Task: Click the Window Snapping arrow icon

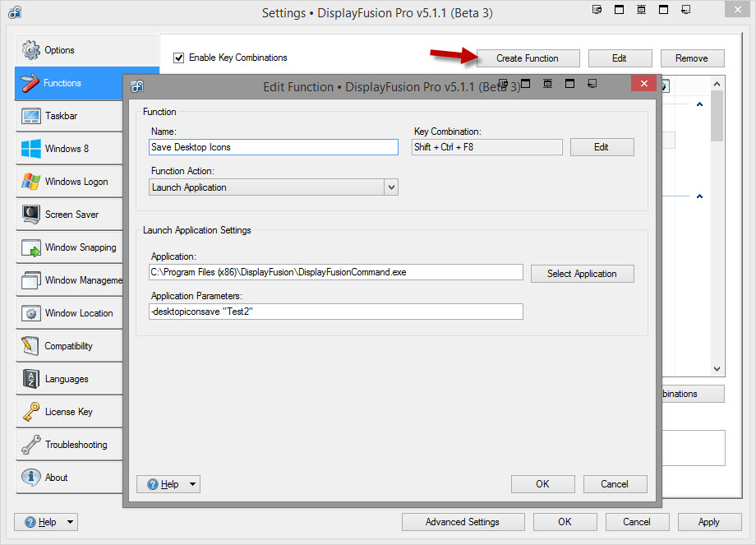Action: (x=31, y=247)
